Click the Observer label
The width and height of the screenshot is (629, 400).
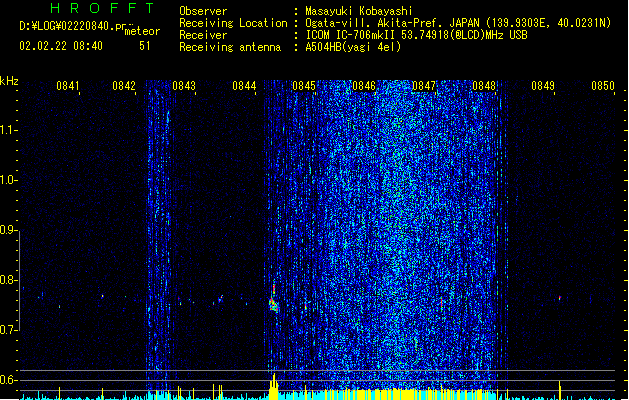coord(203,11)
